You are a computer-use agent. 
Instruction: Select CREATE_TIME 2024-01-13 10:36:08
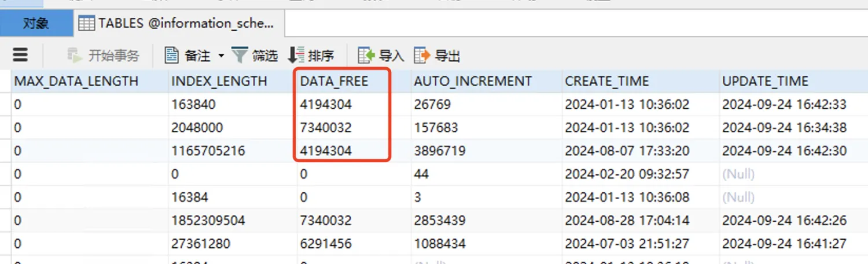pyautogui.click(x=641, y=197)
